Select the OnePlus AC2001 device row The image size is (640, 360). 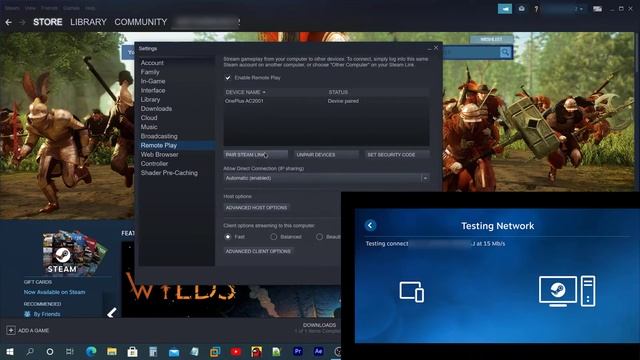327,101
